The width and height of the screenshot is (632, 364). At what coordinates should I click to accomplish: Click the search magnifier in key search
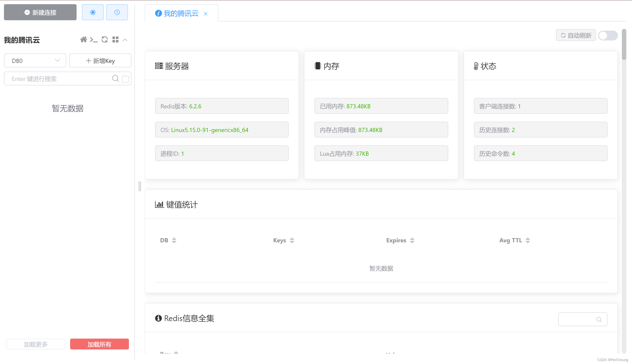(115, 78)
